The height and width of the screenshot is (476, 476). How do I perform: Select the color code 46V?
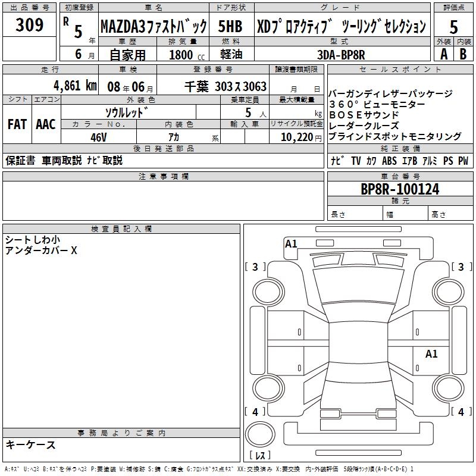pos(99,136)
